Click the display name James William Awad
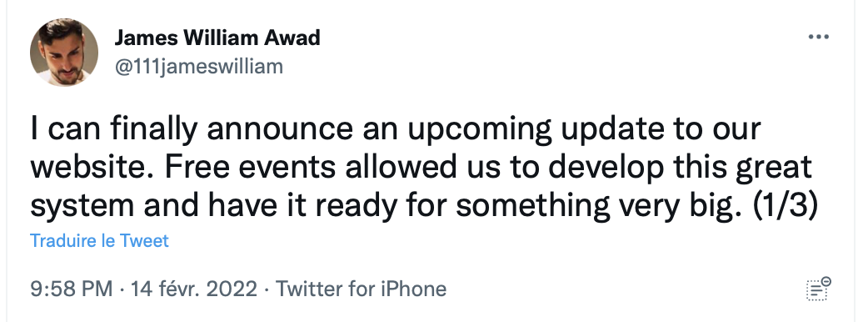This screenshot has width=868, height=322. tap(217, 38)
